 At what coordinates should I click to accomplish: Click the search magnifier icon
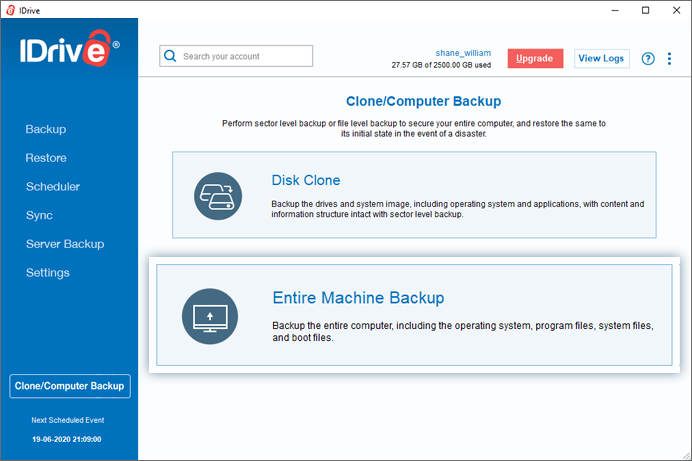click(x=170, y=56)
